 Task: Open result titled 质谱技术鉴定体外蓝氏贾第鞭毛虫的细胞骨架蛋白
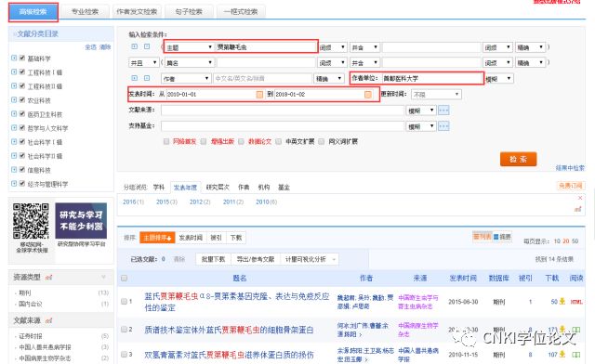[229, 330]
